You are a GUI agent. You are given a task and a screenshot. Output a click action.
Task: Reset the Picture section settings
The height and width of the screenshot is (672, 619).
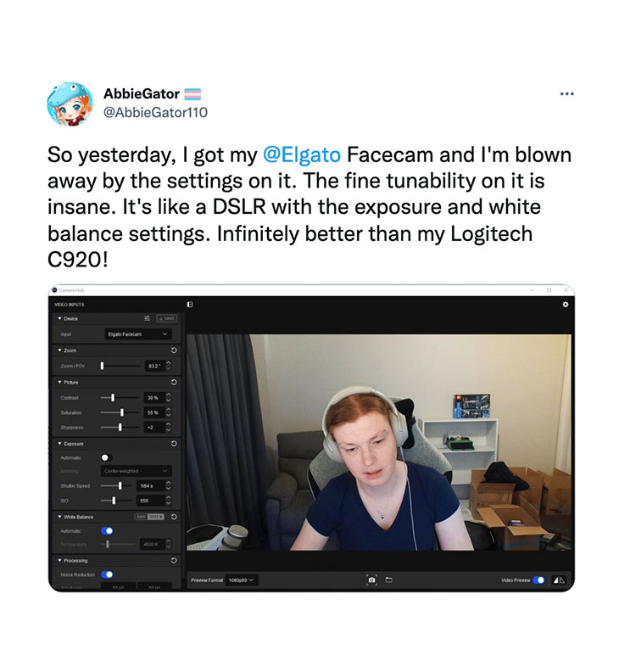point(174,383)
